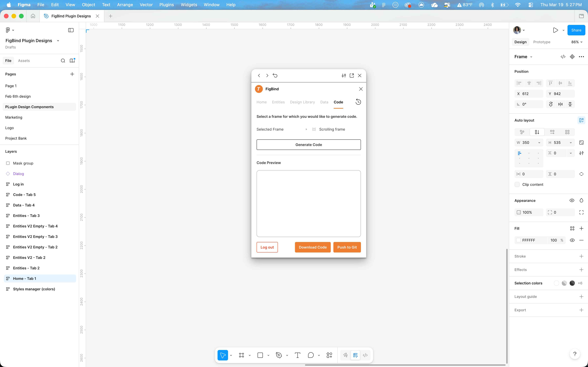Click the history icon in the FigBind plugin

[358, 102]
